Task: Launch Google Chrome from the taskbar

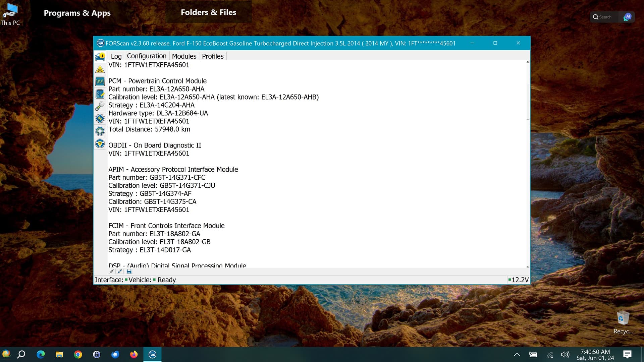Action: coord(78,354)
